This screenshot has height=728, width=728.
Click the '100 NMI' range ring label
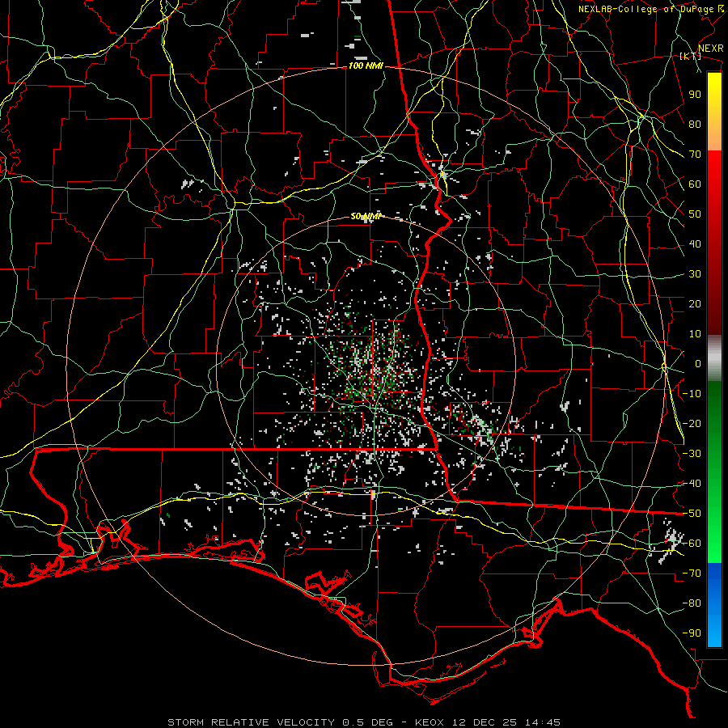point(366,66)
